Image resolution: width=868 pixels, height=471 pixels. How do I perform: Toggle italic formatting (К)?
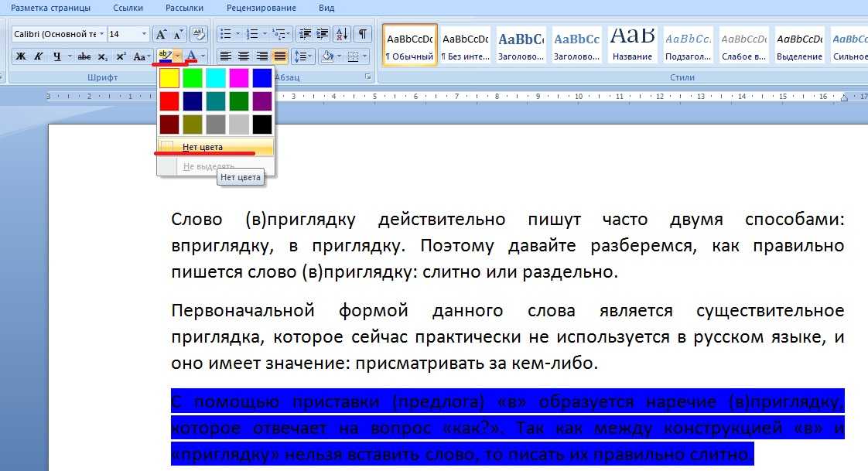point(38,56)
